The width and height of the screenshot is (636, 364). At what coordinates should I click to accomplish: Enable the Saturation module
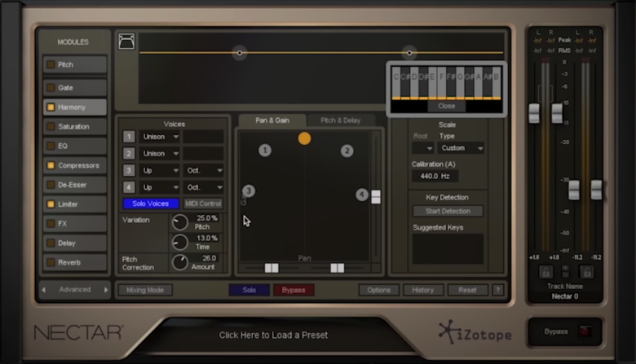(51, 126)
